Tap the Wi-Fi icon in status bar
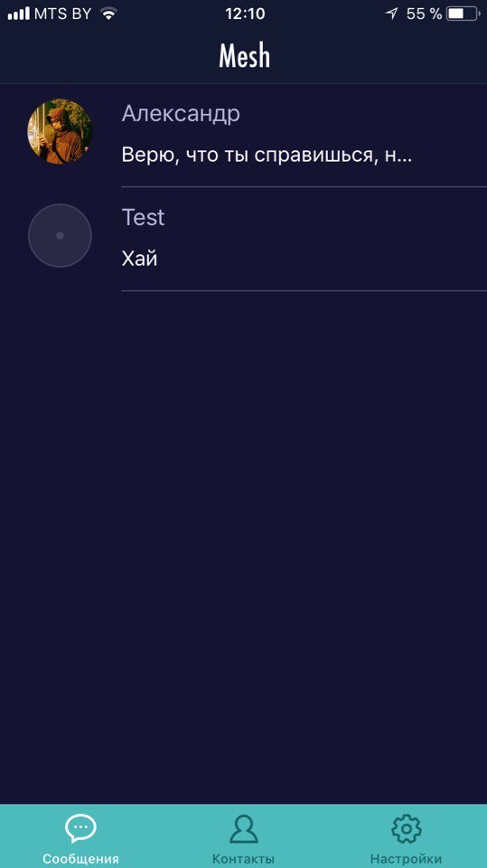 (109, 14)
